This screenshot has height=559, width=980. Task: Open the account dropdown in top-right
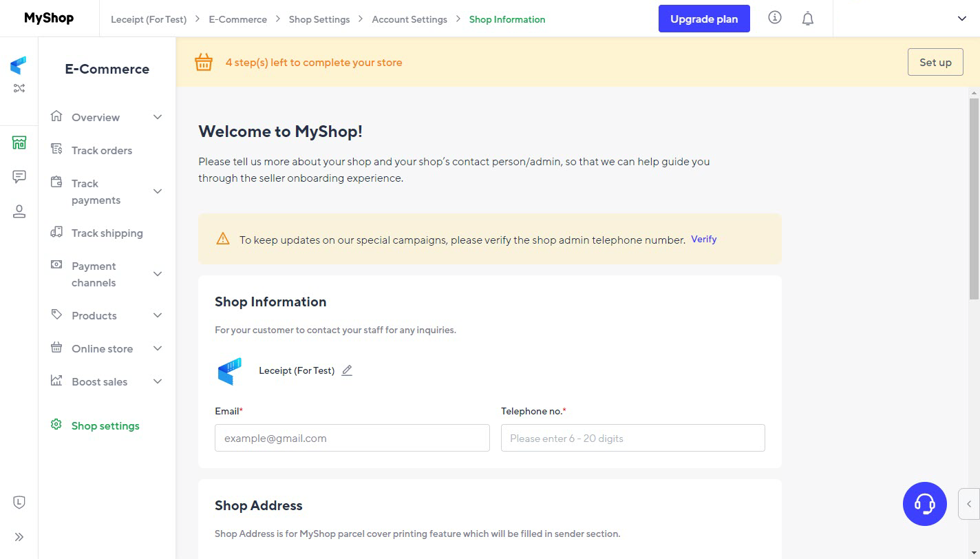961,19
